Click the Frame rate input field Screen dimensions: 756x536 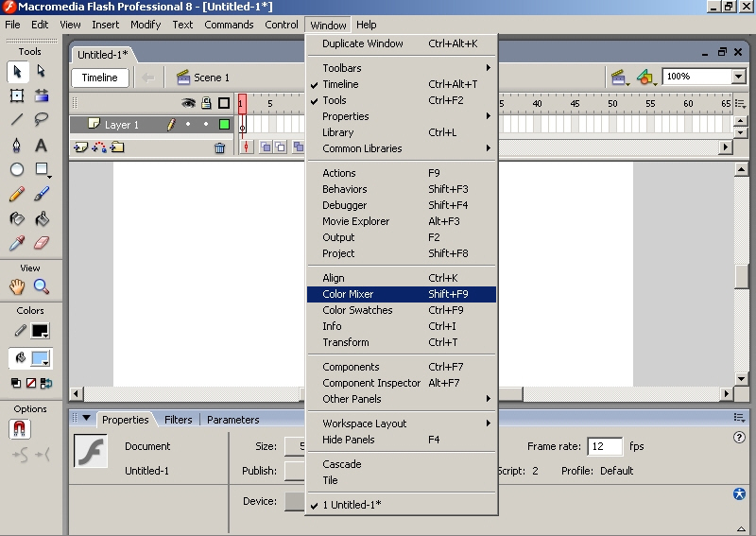coord(604,446)
